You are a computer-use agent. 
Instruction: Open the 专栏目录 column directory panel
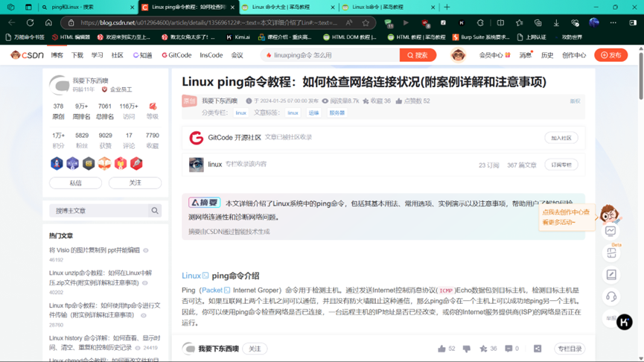tap(570, 349)
